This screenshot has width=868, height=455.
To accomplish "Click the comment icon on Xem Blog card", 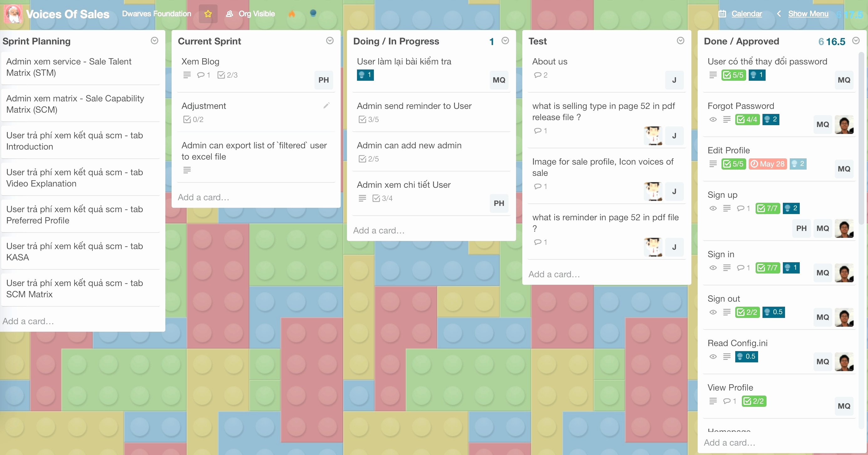I will pyautogui.click(x=201, y=74).
